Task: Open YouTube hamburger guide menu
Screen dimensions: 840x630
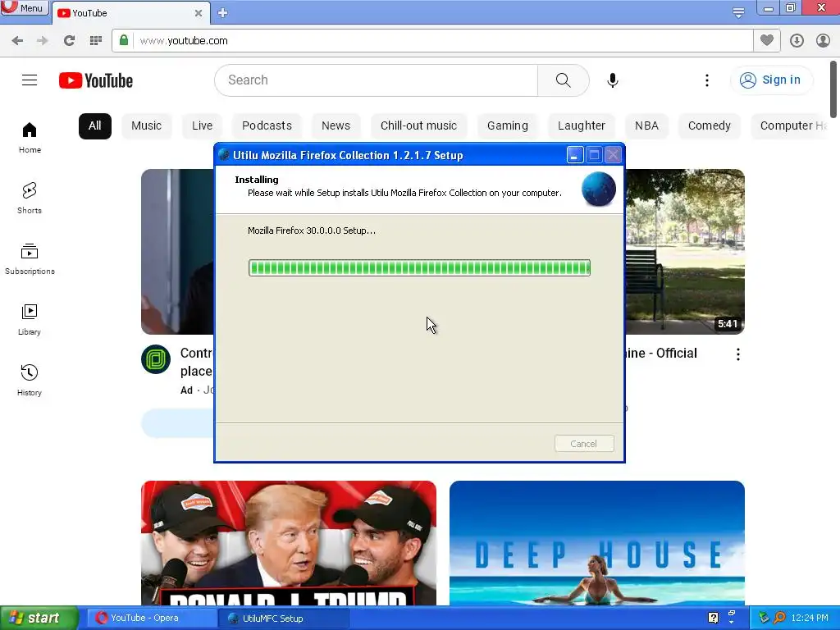Action: coord(30,80)
